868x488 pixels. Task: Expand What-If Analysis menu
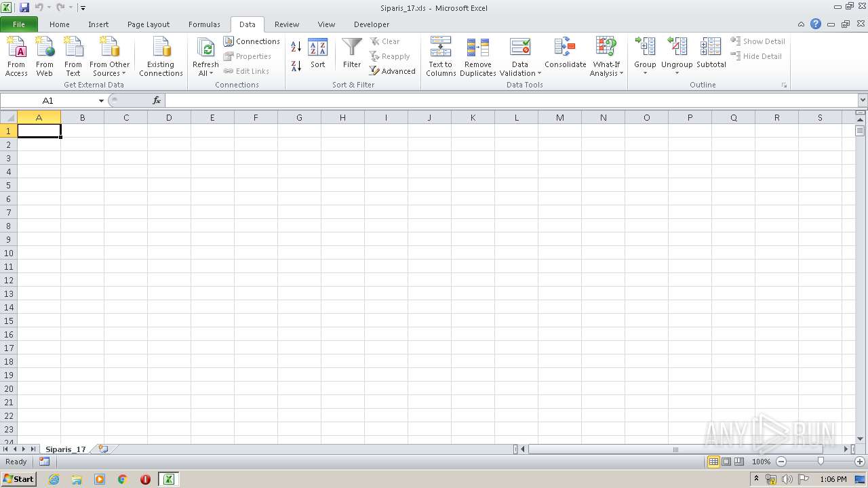pyautogui.click(x=606, y=69)
